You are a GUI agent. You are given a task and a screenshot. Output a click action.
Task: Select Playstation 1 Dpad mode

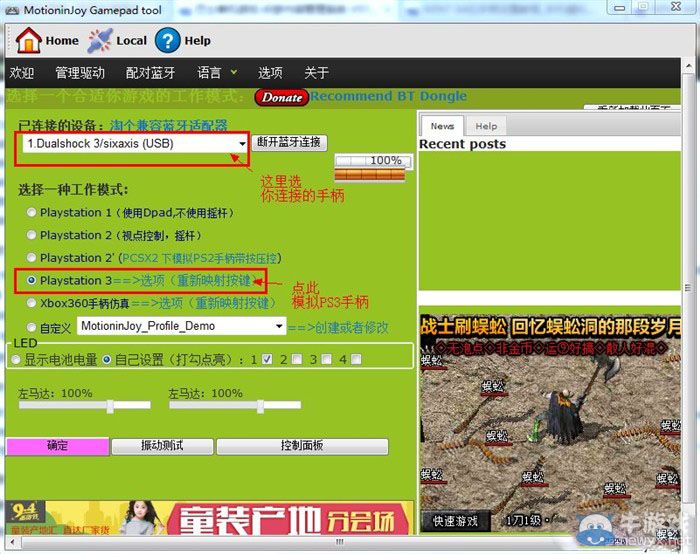coord(31,212)
